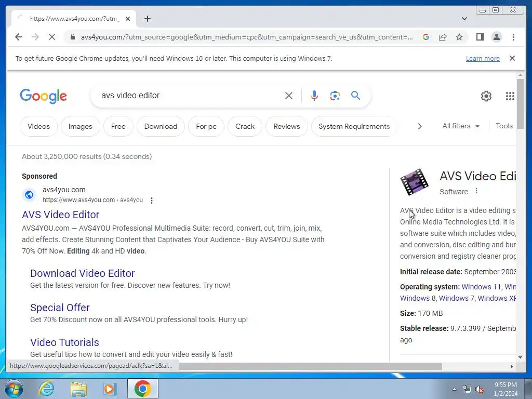
Task: Open the muted volume tray icon
Action: [480, 389]
